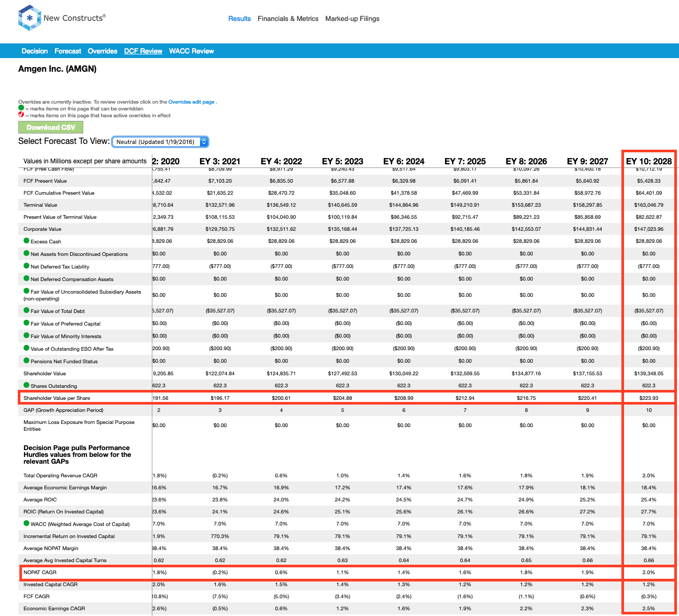Click the Total Operating Revenue CAGR label
This screenshot has height=616, width=679.
click(x=60, y=475)
